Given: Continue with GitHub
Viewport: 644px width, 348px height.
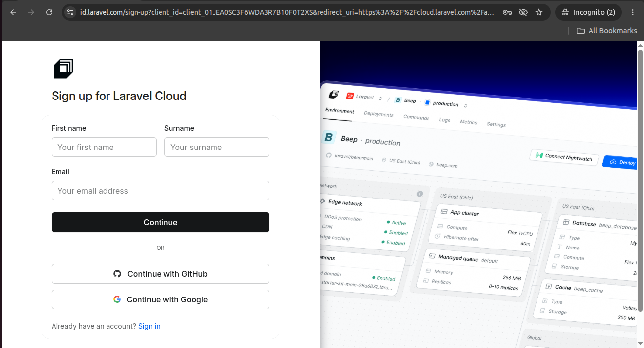Looking at the screenshot, I should (161, 274).
